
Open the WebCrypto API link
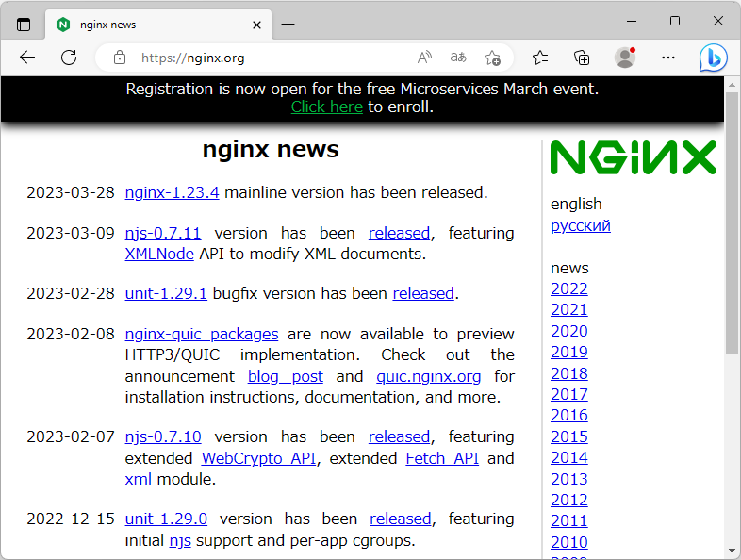tap(259, 458)
